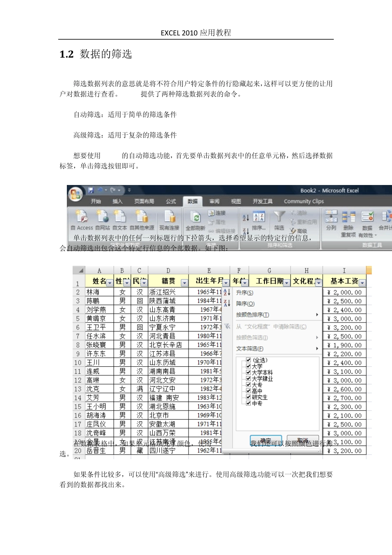Click the Save icon in quick access toolbar
The width and height of the screenshot is (392, 555).
point(91,190)
